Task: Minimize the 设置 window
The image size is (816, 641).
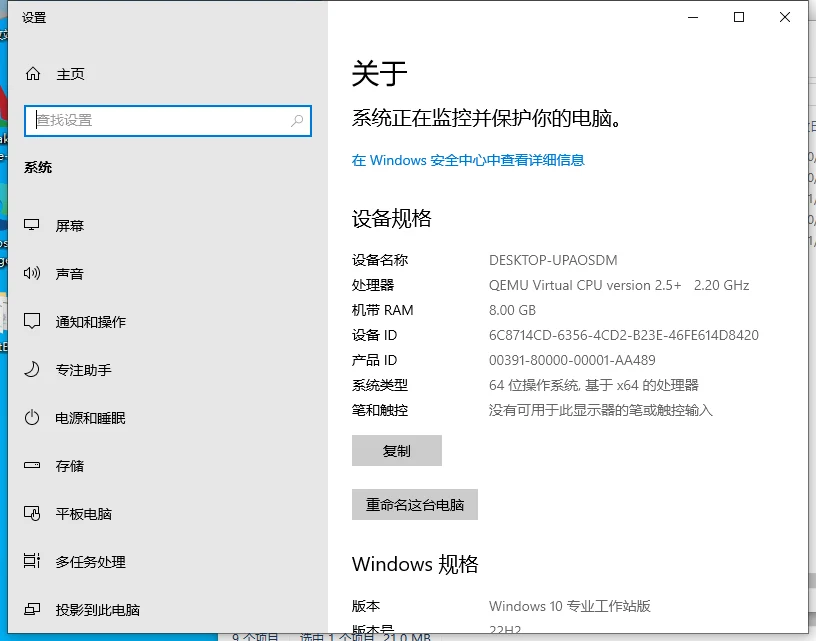Action: click(x=693, y=17)
